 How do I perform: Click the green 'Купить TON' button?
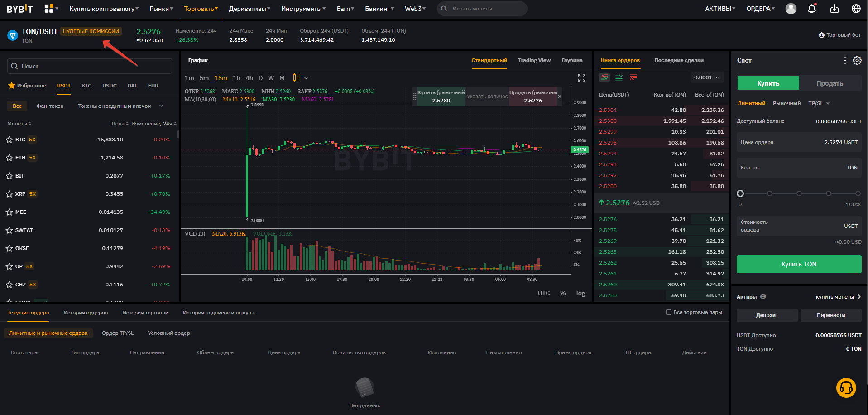[x=799, y=264]
